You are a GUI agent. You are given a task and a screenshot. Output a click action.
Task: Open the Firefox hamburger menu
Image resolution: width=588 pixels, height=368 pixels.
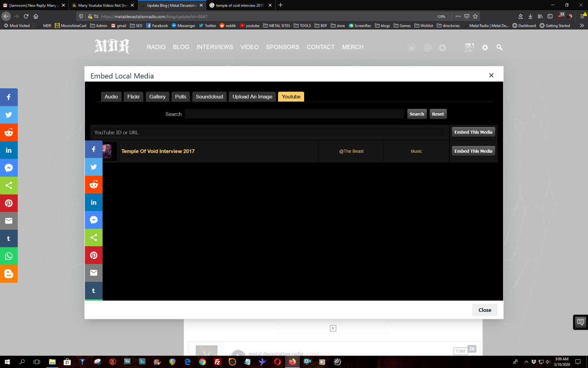[x=582, y=16]
